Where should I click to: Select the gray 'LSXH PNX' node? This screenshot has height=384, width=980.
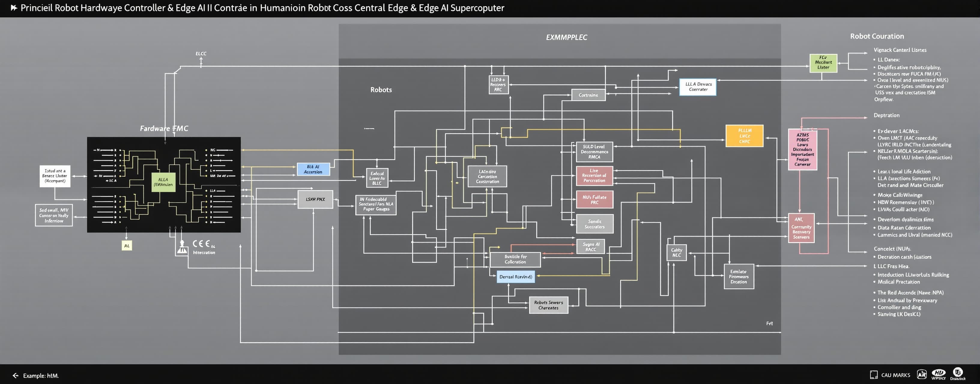click(x=315, y=199)
